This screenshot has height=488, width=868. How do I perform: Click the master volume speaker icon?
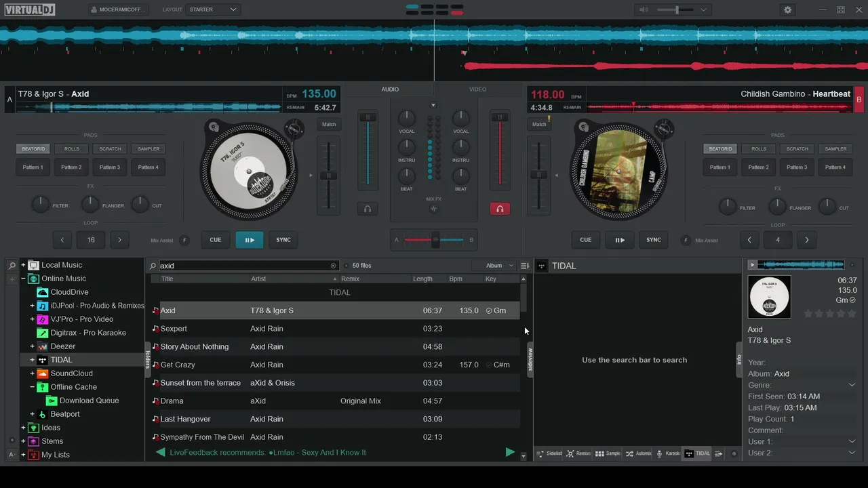click(x=644, y=10)
